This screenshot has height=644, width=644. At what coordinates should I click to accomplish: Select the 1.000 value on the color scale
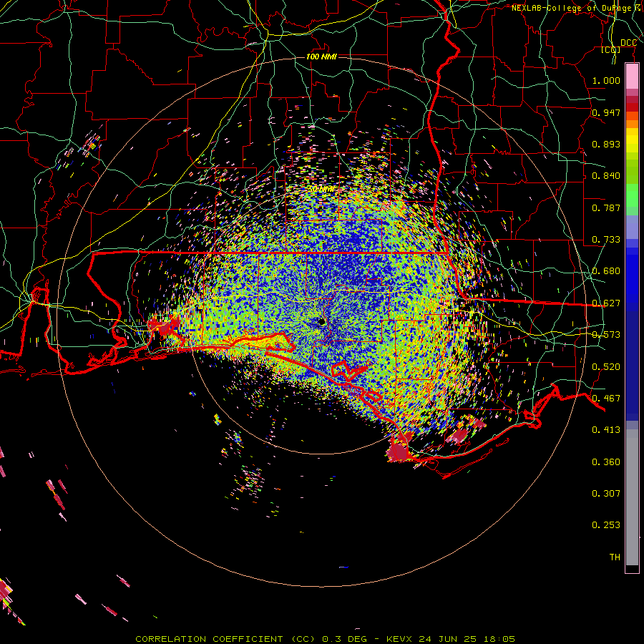pos(606,80)
